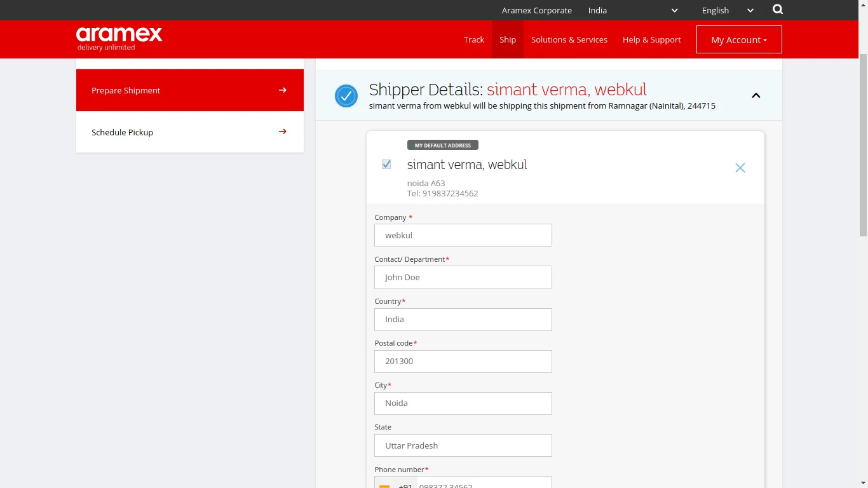This screenshot has width=868, height=488.
Task: Open Solutions & Services menu
Action: pyautogui.click(x=569, y=39)
